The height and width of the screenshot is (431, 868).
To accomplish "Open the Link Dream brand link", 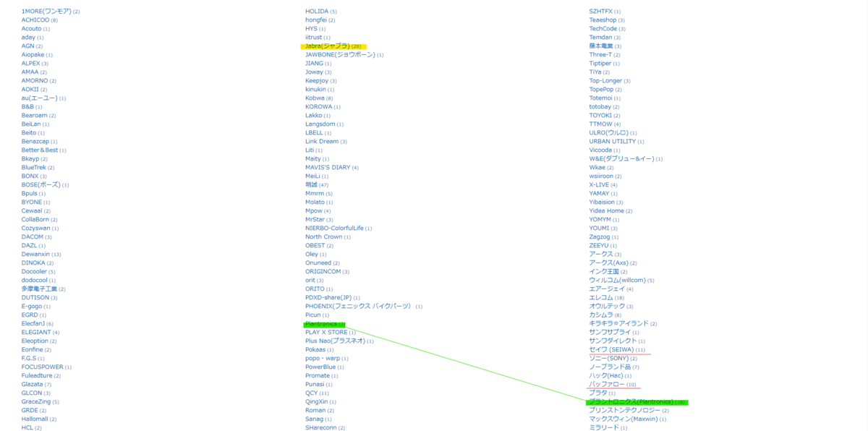I will tap(322, 142).
